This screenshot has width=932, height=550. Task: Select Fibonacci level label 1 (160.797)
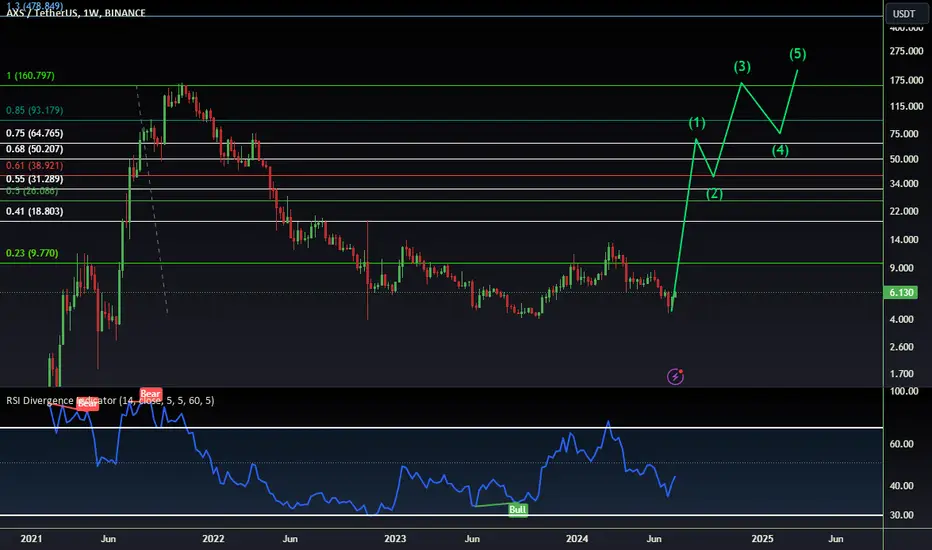[30, 76]
